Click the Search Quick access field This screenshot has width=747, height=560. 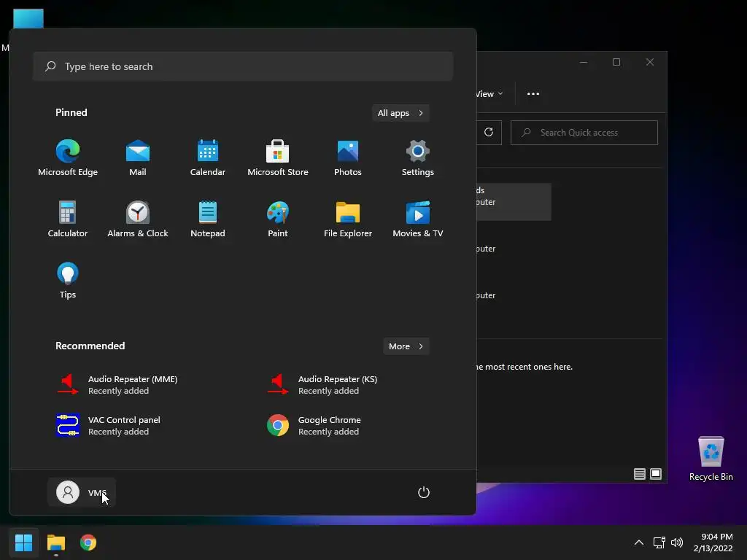584,133
